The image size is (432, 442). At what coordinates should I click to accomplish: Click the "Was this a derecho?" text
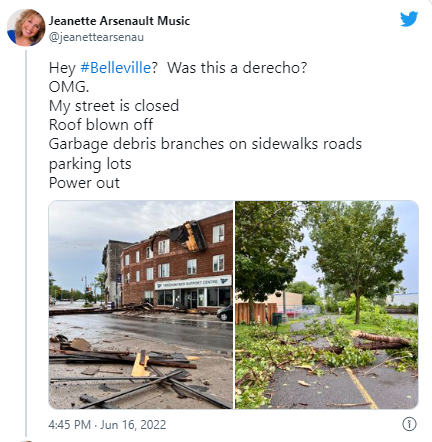coord(237,68)
